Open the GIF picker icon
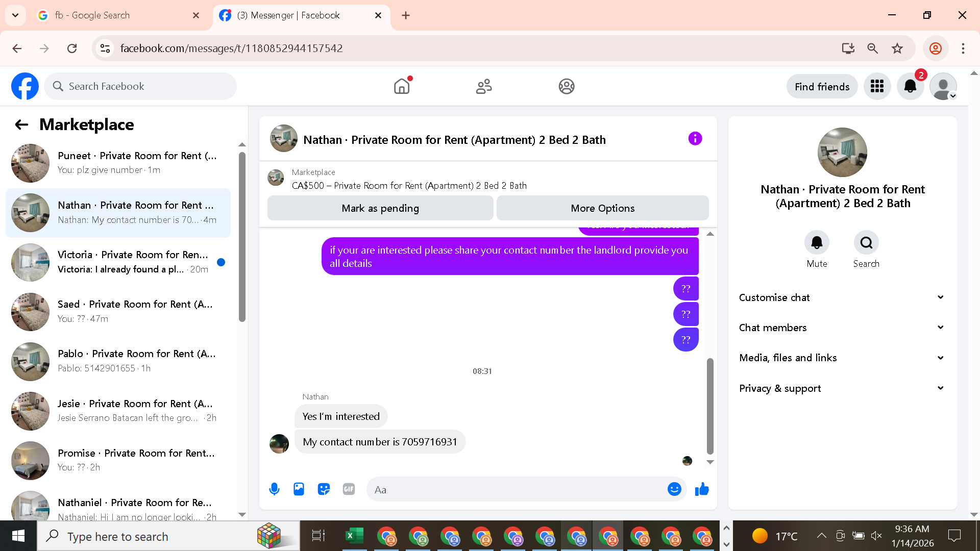The width and height of the screenshot is (980, 551). click(x=349, y=489)
